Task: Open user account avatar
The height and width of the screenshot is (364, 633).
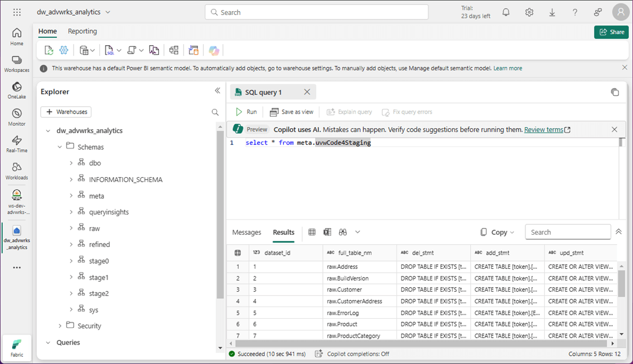Action: [621, 12]
